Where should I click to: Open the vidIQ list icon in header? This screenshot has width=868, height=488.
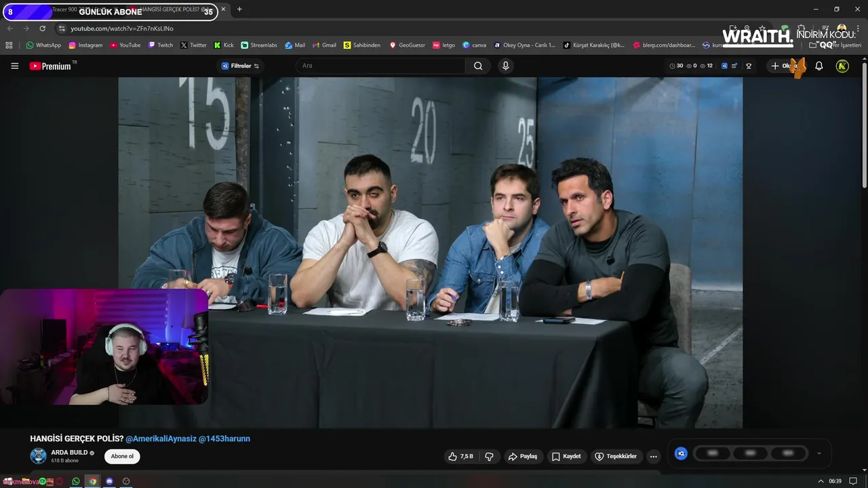click(734, 66)
